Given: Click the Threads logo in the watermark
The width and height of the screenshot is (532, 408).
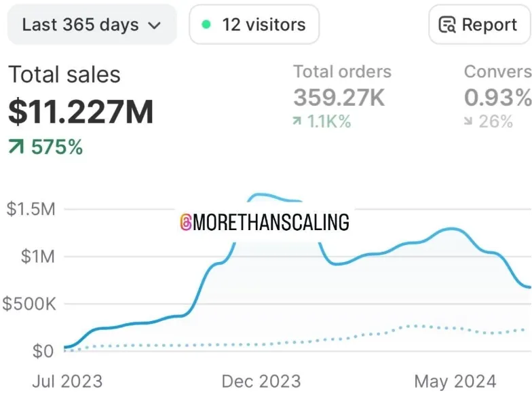Looking at the screenshot, I should coord(186,223).
